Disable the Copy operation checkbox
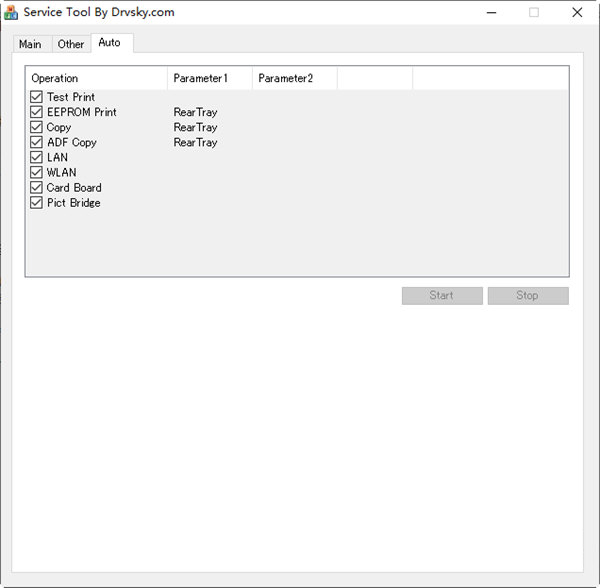Screen dimensions: 600x588 [37, 127]
